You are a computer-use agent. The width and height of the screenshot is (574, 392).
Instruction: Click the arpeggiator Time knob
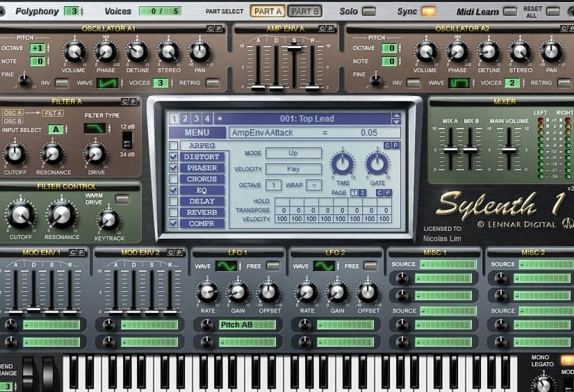343,163
